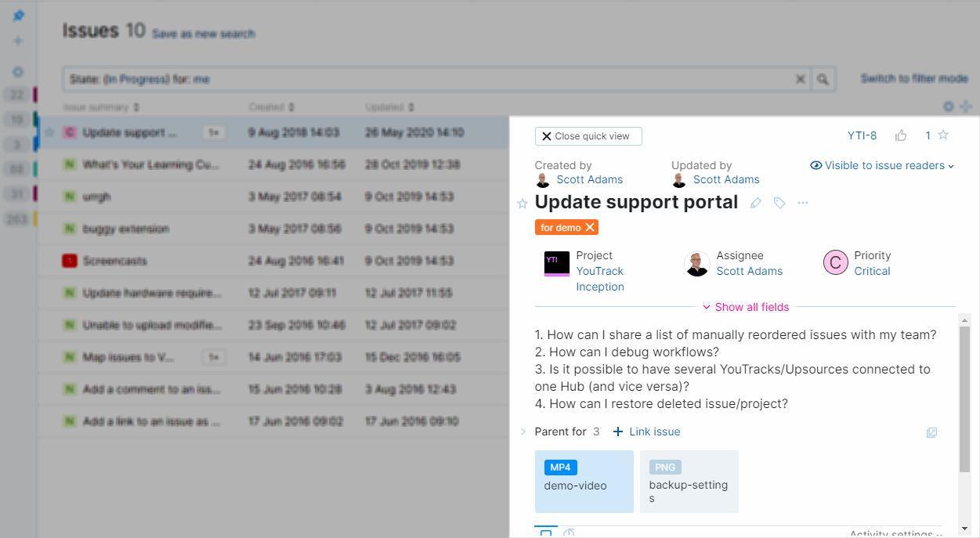Select the sidebar saved search showing 19
This screenshot has width=980, height=538.
(18, 120)
